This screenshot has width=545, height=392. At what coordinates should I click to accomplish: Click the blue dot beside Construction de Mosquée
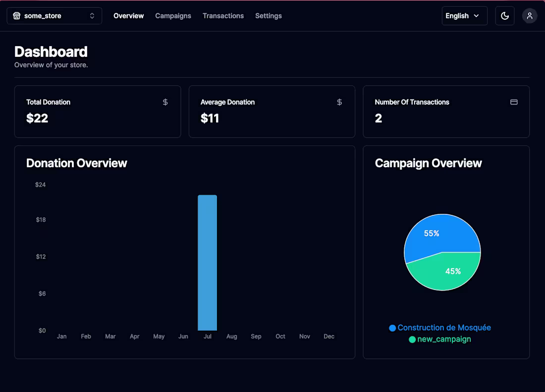(391, 328)
